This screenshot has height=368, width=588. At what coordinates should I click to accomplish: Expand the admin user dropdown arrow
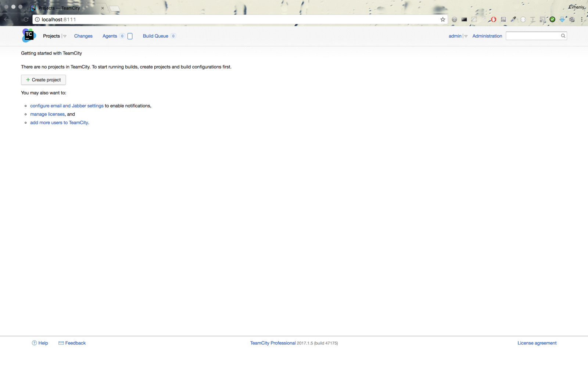click(x=466, y=36)
